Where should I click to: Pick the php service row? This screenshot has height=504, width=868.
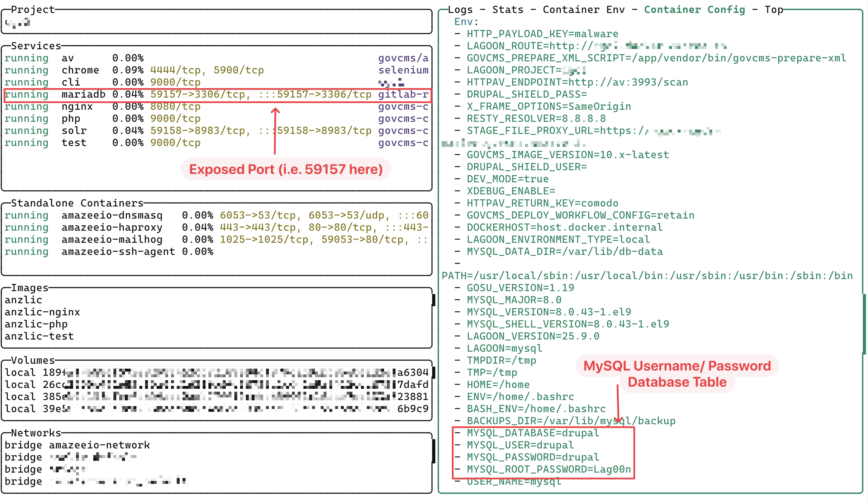click(x=71, y=118)
